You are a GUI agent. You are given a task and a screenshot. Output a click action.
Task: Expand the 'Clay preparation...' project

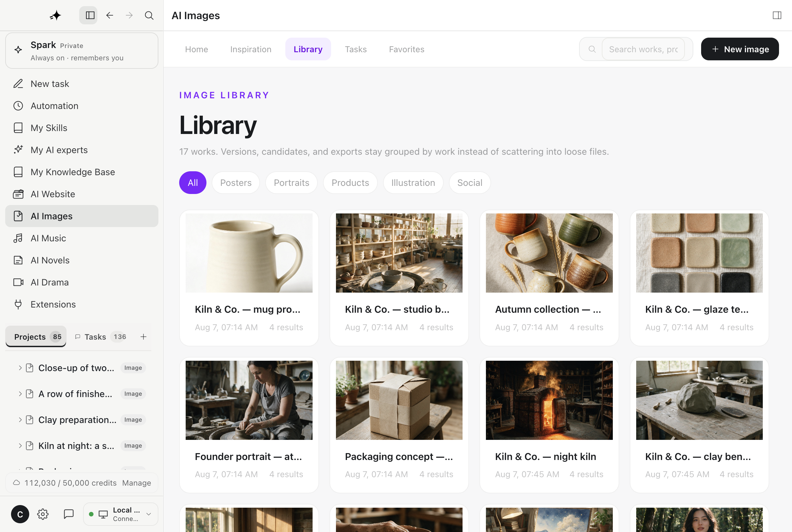coord(20,420)
